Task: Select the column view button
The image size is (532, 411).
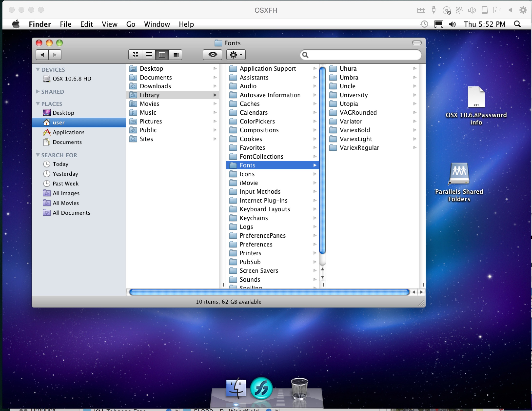Action: coord(162,54)
